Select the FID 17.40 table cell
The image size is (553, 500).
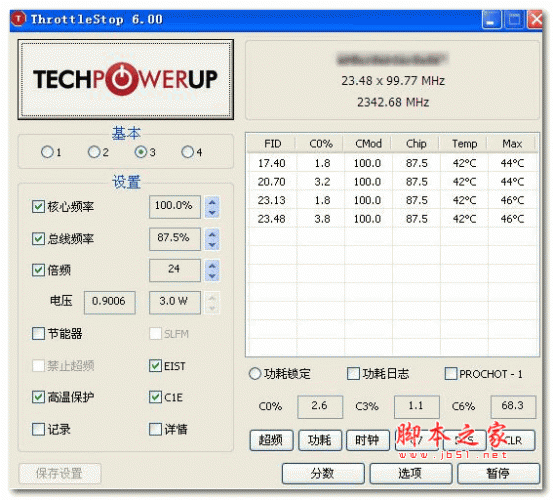272,163
